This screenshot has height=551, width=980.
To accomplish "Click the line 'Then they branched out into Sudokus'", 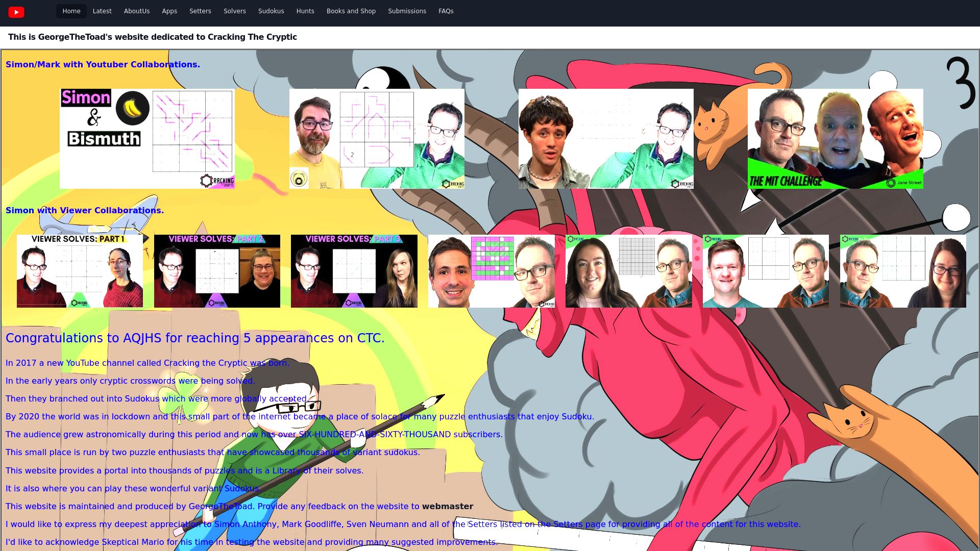I will [157, 398].
